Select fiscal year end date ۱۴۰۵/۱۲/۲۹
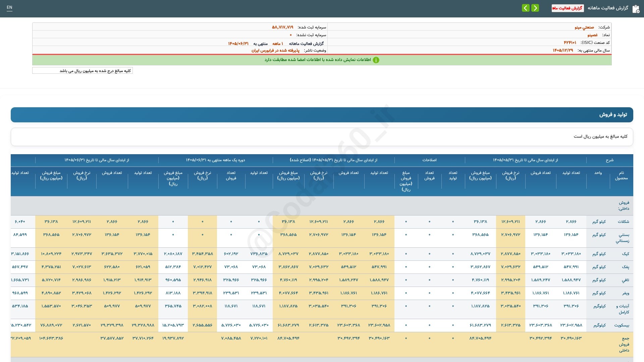Screen dimensions: 644x362 [x=563, y=50]
